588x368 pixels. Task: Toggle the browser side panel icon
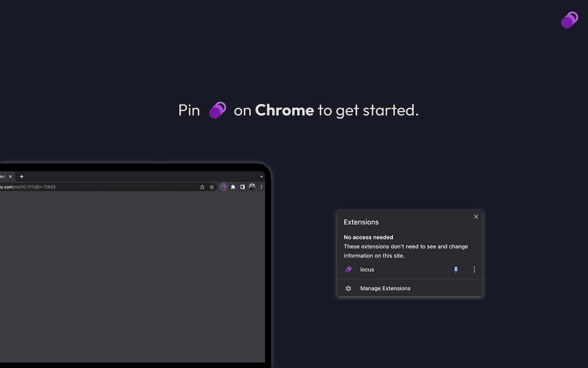click(x=243, y=187)
